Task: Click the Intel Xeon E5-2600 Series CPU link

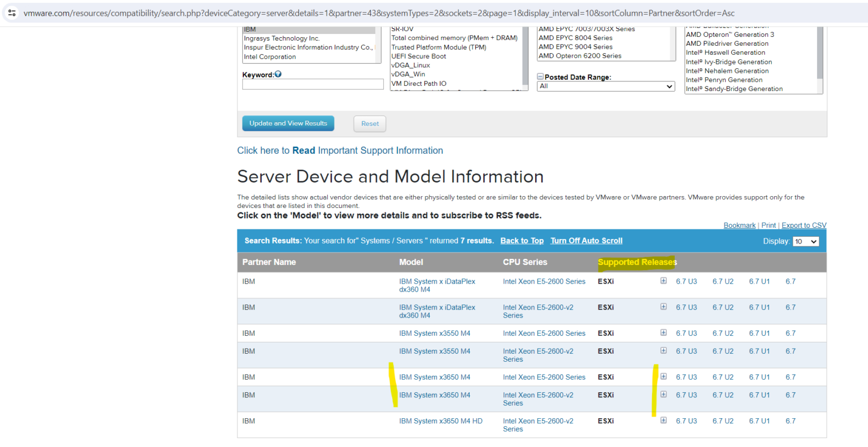Action: pos(544,281)
